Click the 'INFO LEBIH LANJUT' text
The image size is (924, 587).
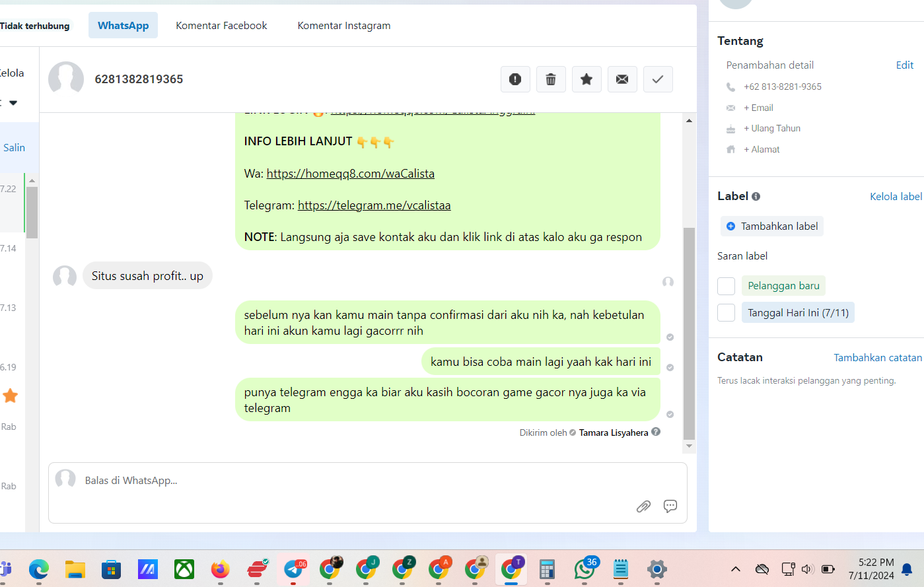click(x=298, y=141)
